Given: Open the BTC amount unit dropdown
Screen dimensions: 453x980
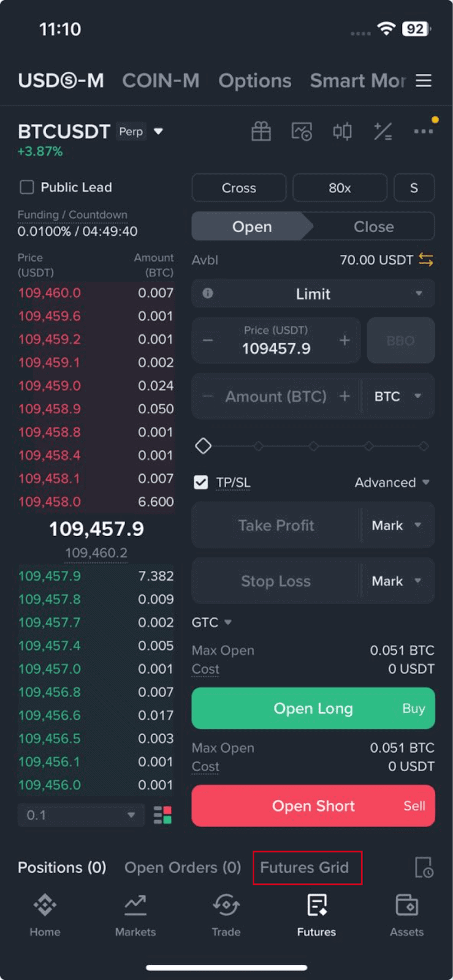Looking at the screenshot, I should tap(398, 397).
